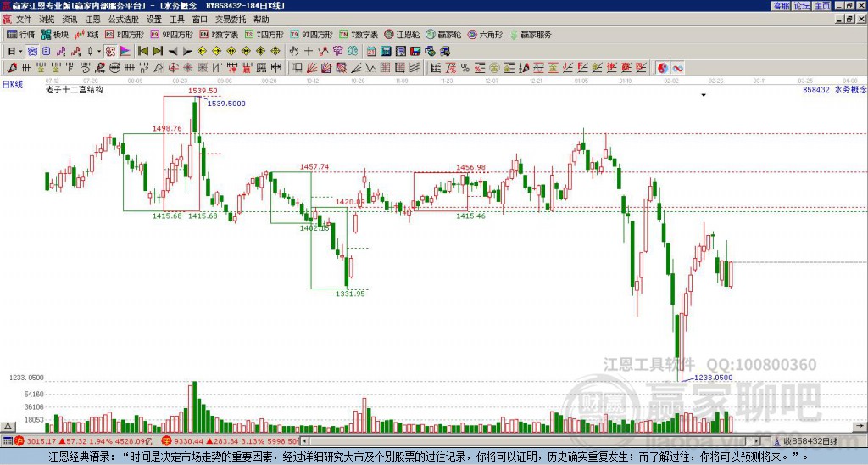
Task: Click the first yellow diamond left-arrow icon
Action: [202, 51]
